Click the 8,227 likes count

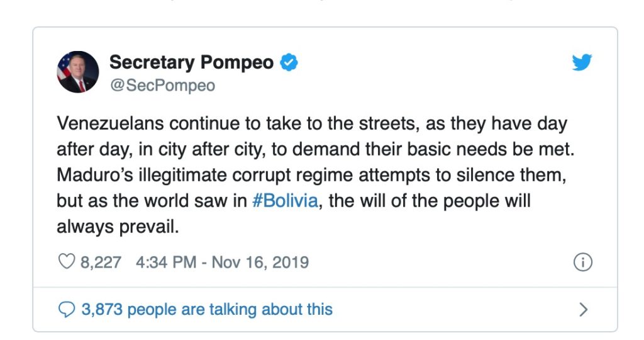[x=101, y=262]
